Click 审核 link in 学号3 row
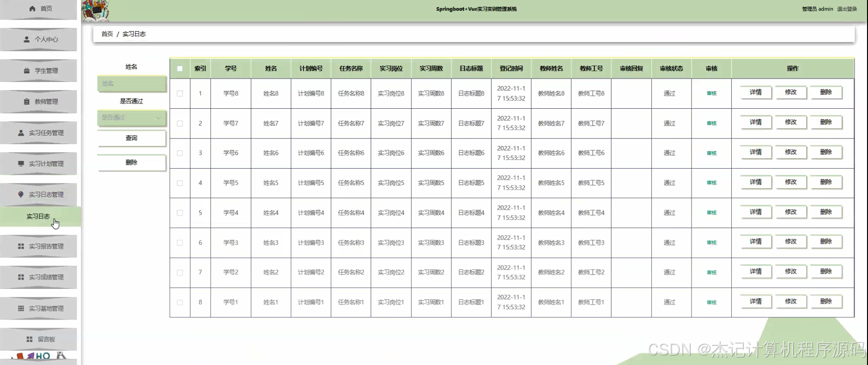Screen dimensions: 868x365 click(x=712, y=243)
